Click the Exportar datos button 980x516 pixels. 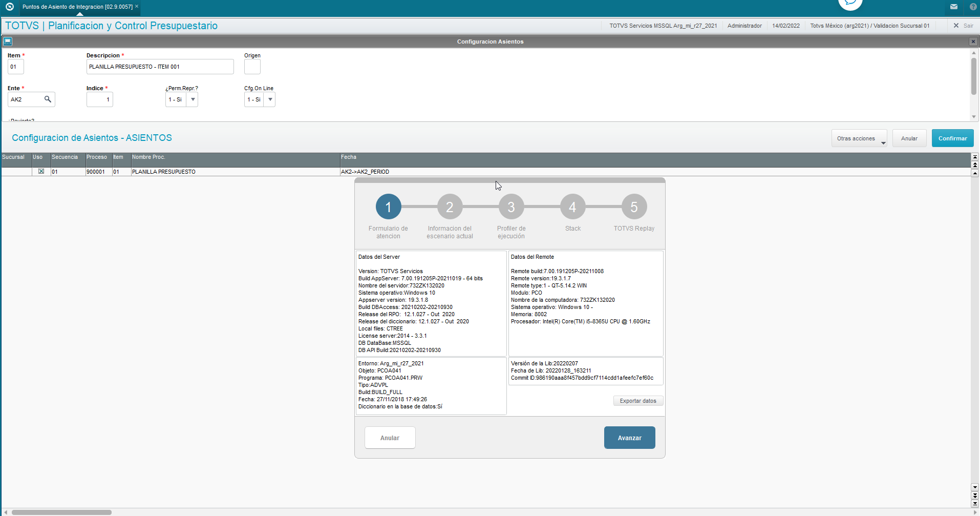point(638,401)
